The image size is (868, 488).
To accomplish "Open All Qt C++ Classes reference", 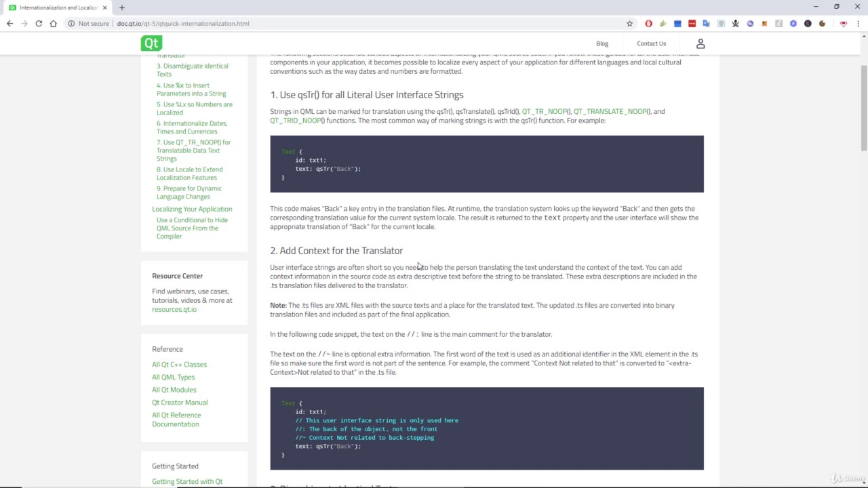I will [x=179, y=365].
